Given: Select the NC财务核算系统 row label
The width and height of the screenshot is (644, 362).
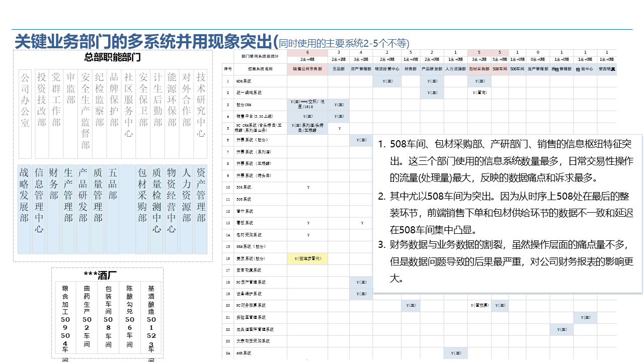Looking at the screenshot, I should pyautogui.click(x=251, y=305).
